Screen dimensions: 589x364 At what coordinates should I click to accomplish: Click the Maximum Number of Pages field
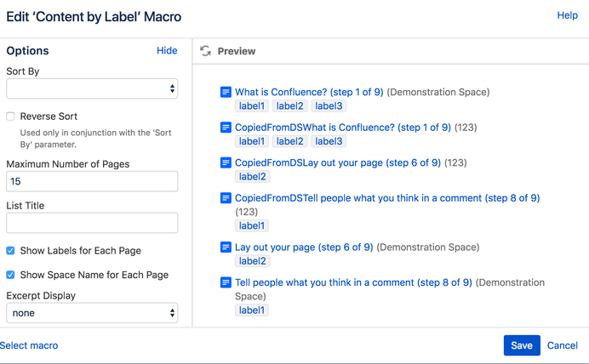[92, 181]
